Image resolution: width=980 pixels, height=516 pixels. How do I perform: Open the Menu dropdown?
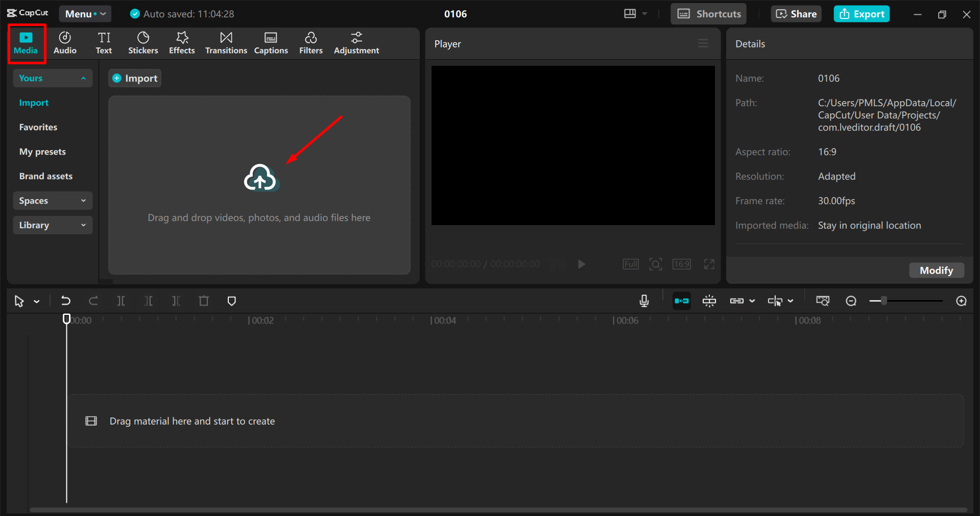[x=85, y=14]
